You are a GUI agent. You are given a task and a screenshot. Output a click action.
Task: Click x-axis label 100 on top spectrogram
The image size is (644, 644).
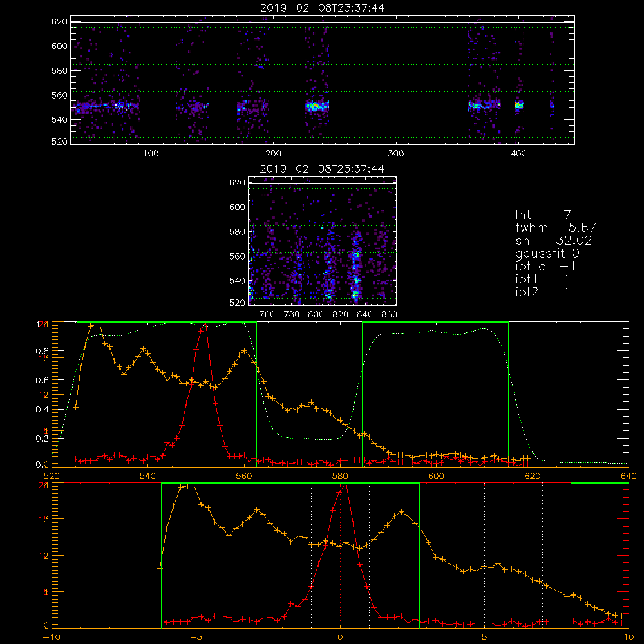pyautogui.click(x=151, y=154)
